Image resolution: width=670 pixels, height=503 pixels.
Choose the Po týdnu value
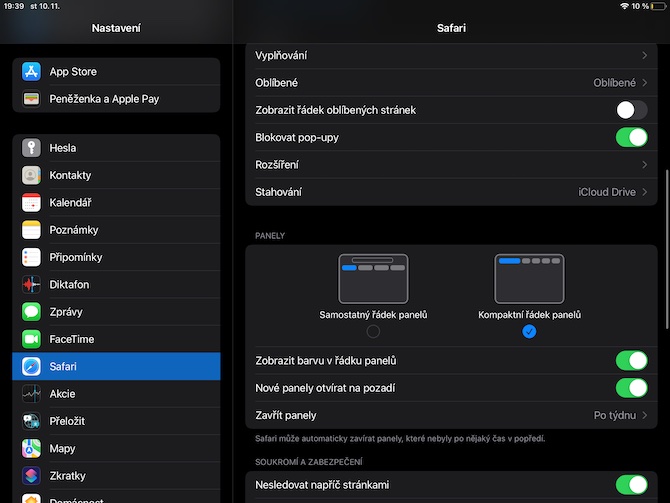[614, 415]
